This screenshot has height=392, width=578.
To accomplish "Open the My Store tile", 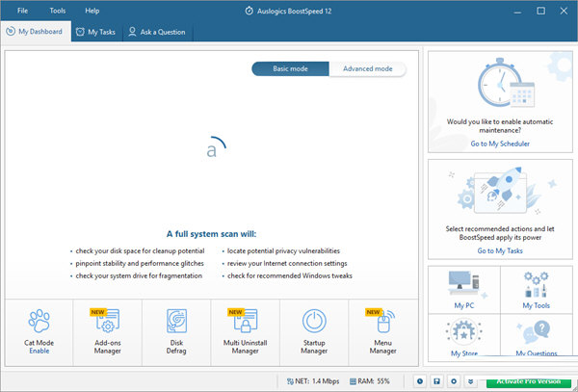I will (463, 339).
